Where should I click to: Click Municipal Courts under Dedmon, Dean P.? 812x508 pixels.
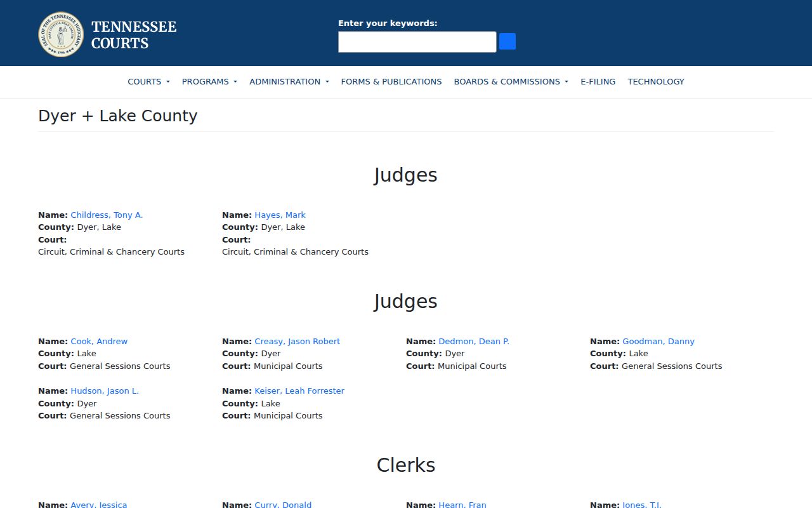[472, 366]
